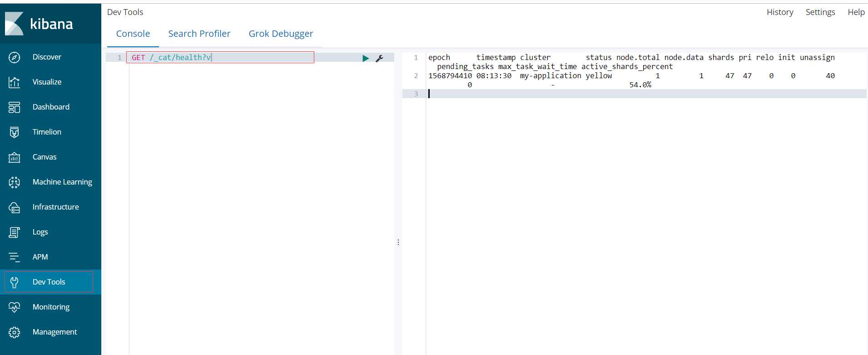
Task: Go to Timelion page
Action: click(x=47, y=132)
